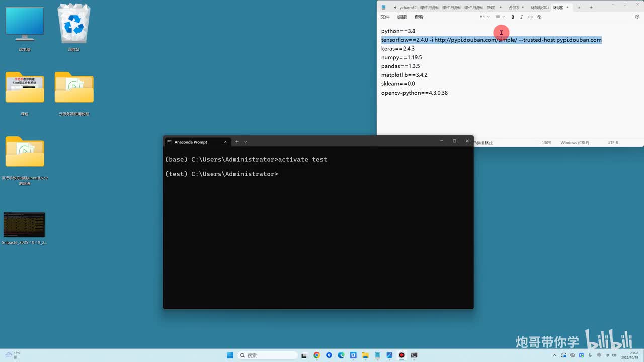The width and height of the screenshot is (644, 362).
Task: Open the weather widget showing 13°C
Action: (x=12, y=355)
